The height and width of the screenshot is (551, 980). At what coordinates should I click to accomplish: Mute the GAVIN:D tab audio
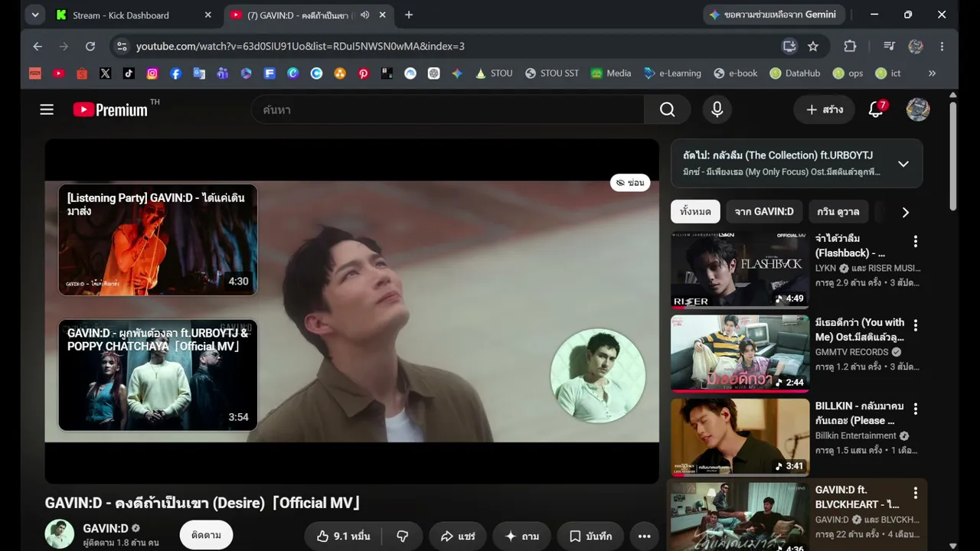[365, 15]
